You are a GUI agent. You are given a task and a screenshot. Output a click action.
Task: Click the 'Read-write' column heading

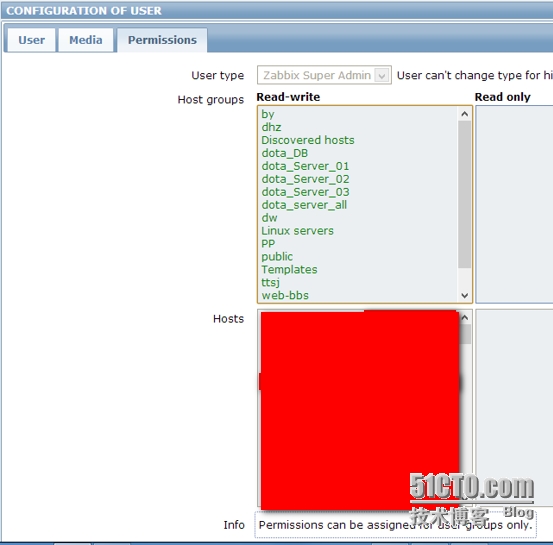point(288,97)
